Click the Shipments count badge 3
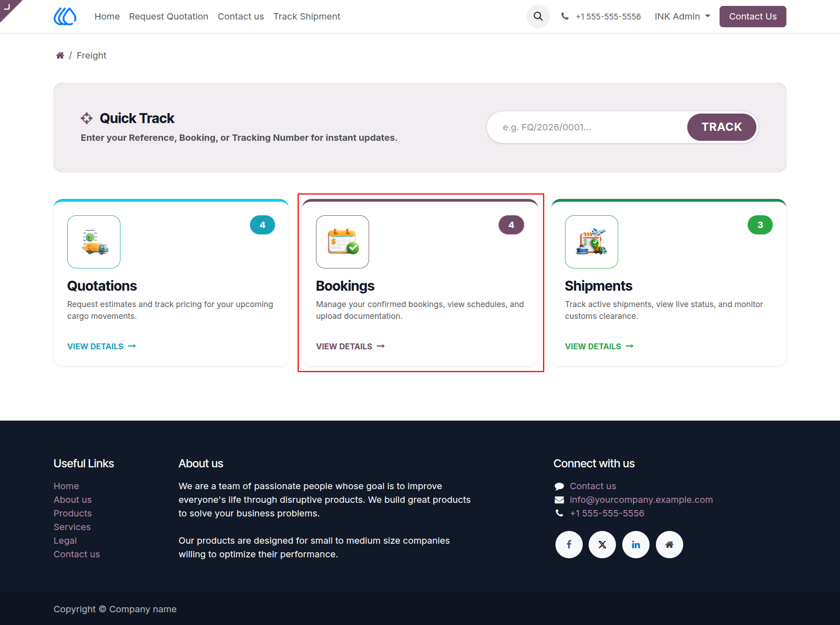This screenshot has width=840, height=625. 760,225
